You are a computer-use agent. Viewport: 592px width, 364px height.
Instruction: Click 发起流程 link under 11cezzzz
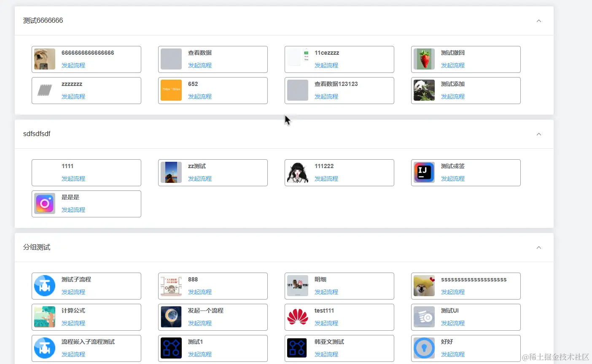click(x=326, y=65)
